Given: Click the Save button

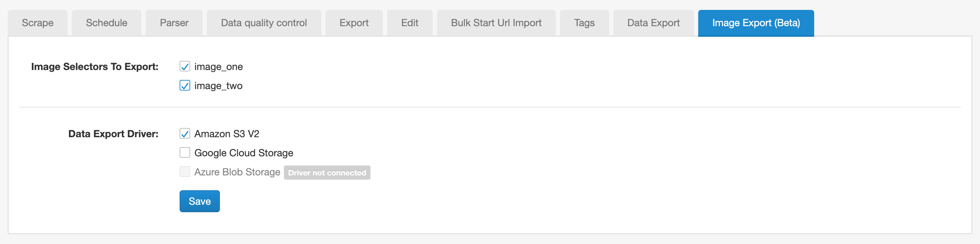Looking at the screenshot, I should coord(199,201).
